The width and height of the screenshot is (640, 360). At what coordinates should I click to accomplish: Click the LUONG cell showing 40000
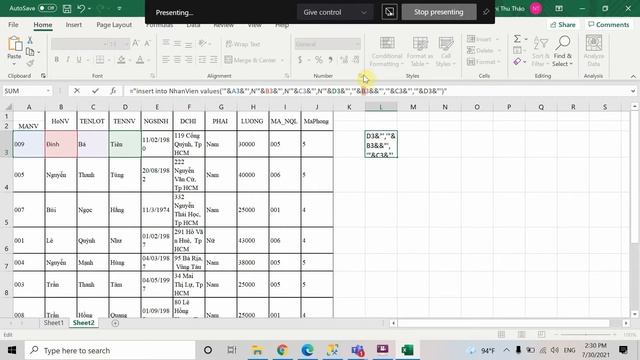coord(253,175)
